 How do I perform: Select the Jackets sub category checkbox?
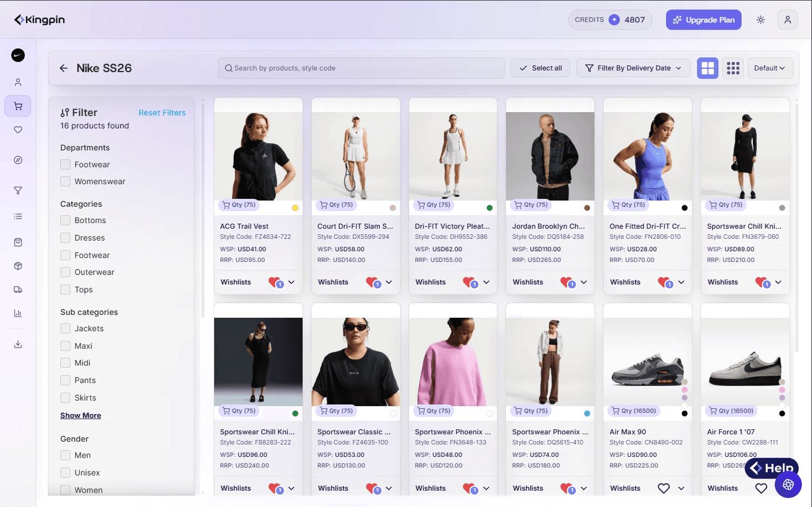click(x=65, y=328)
